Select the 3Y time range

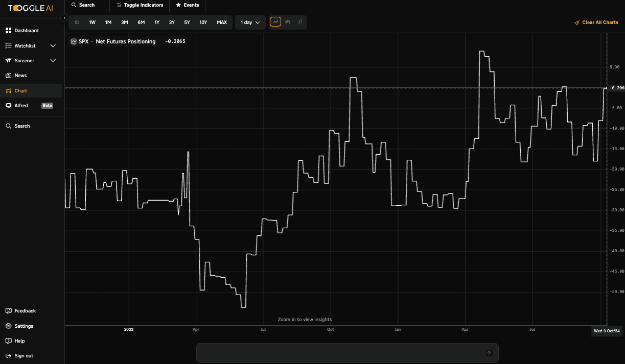[x=172, y=22]
